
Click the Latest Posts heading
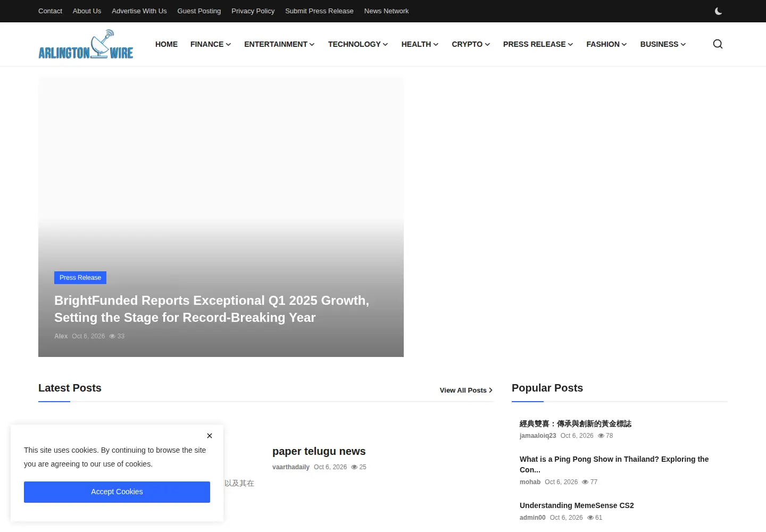70,388
